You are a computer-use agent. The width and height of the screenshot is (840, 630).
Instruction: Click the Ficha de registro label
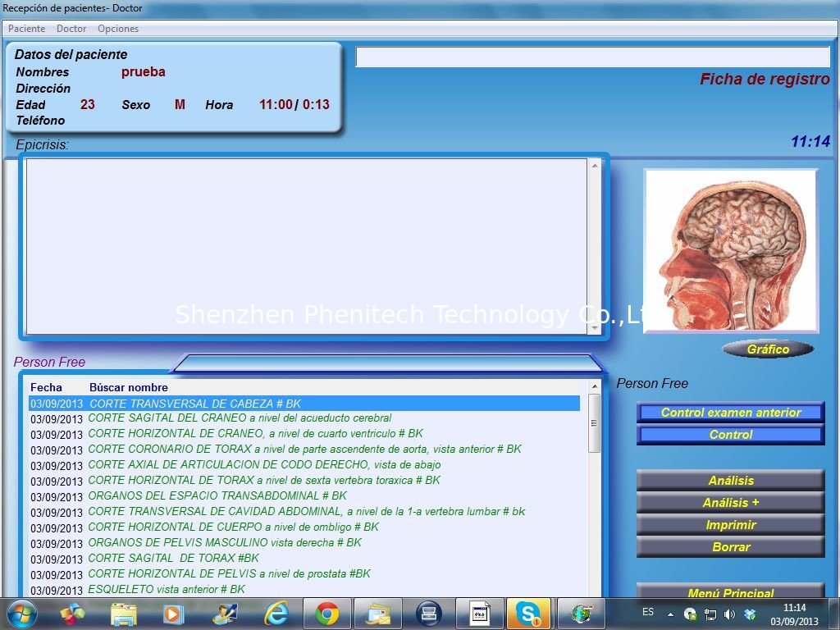[765, 80]
